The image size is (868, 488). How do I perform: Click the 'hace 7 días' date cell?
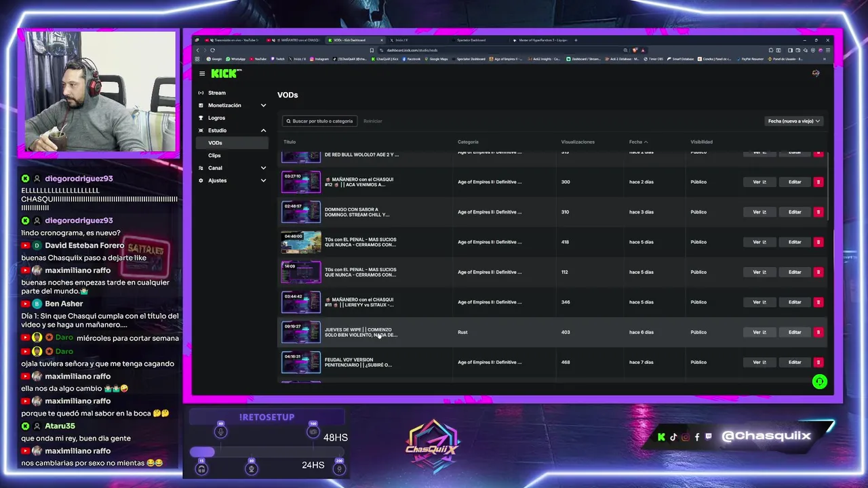pos(642,362)
